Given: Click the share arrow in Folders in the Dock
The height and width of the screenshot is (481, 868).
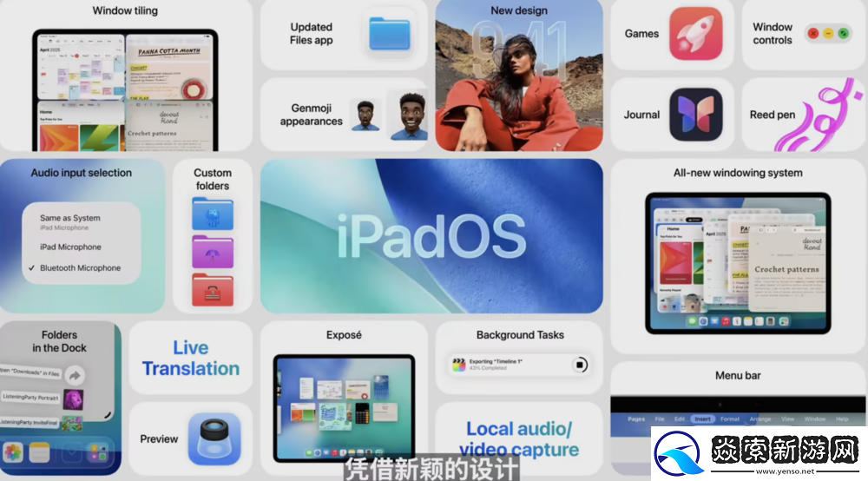Looking at the screenshot, I should (x=75, y=376).
